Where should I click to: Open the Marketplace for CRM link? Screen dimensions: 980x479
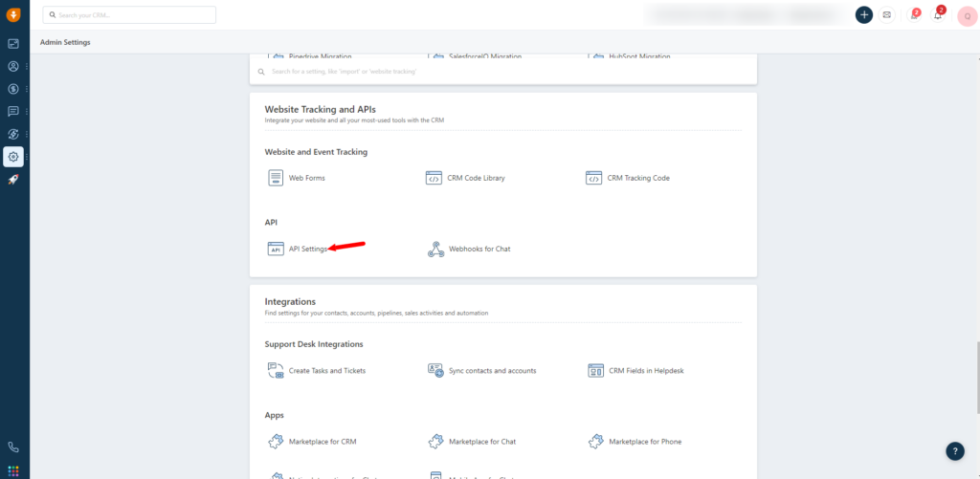(x=323, y=442)
